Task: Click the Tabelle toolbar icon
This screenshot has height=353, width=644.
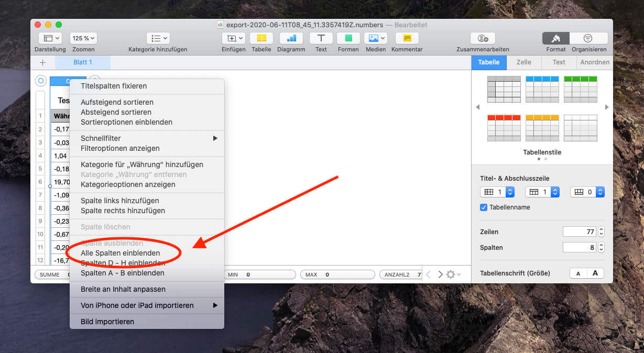Action: 261,38
